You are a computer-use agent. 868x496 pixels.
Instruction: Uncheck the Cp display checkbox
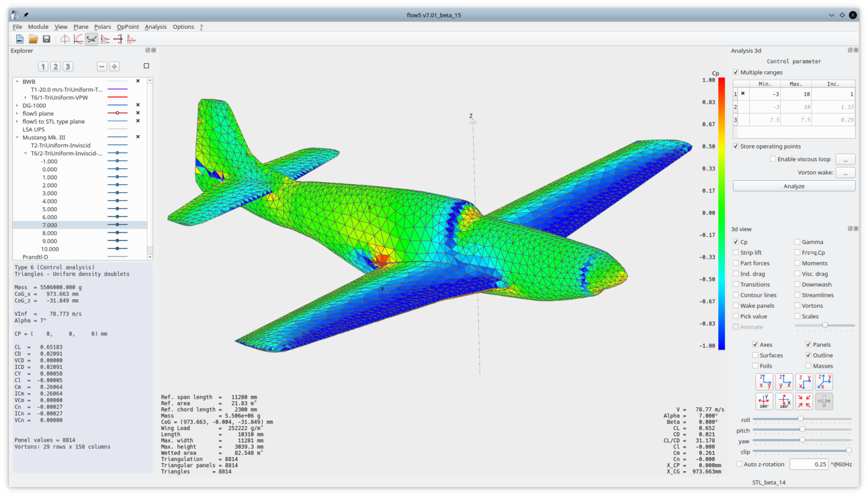[x=736, y=242]
